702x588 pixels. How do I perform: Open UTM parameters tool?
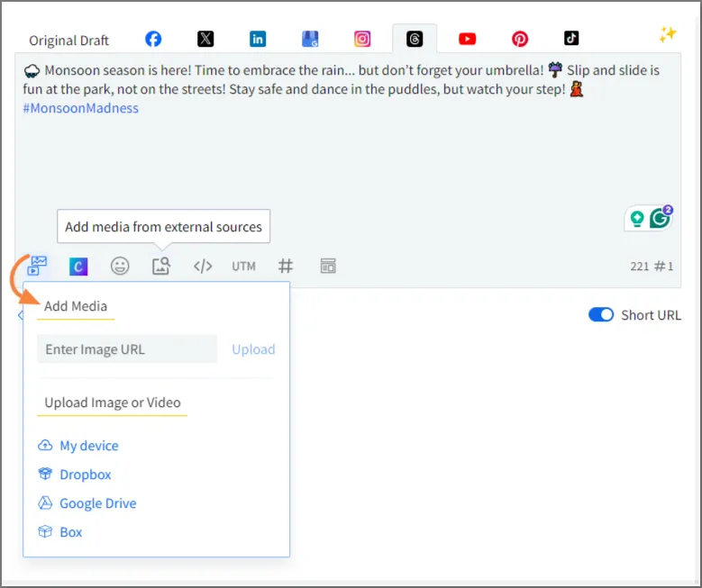tap(243, 267)
